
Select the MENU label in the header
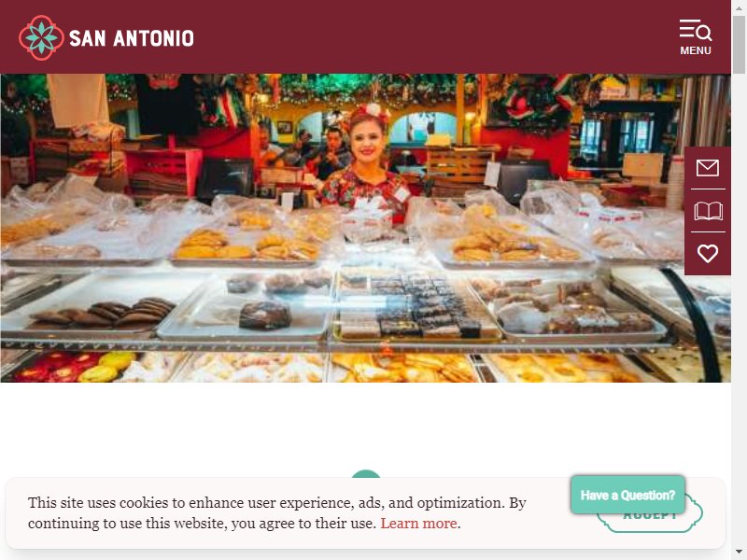(x=696, y=50)
